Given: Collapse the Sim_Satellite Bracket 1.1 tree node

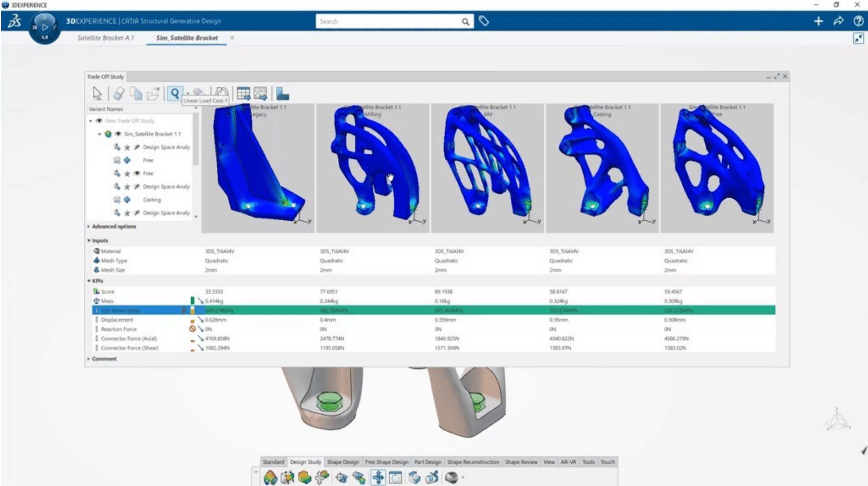Looking at the screenshot, I should (x=100, y=134).
